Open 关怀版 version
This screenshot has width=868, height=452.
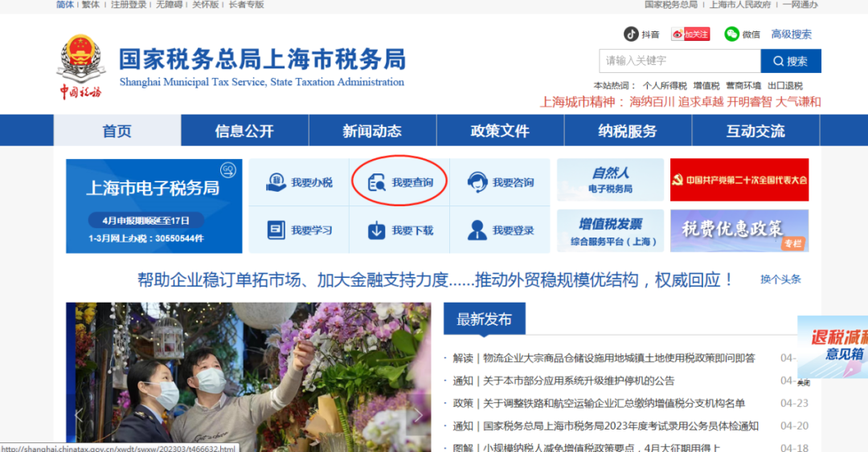click(206, 5)
